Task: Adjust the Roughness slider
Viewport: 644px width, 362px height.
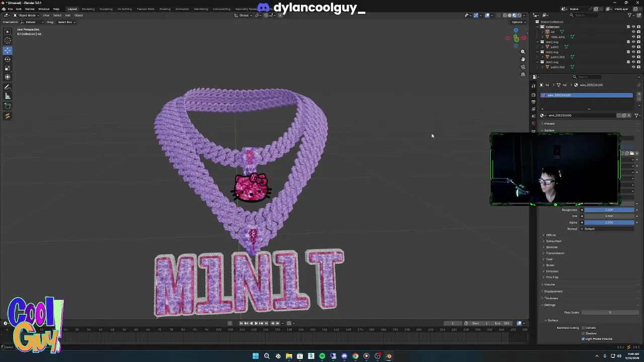Action: click(x=608, y=210)
